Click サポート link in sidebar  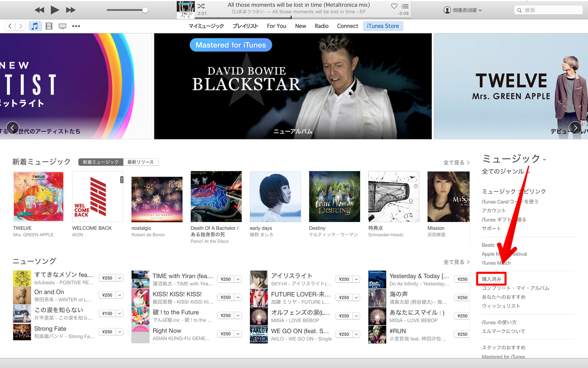click(x=492, y=229)
